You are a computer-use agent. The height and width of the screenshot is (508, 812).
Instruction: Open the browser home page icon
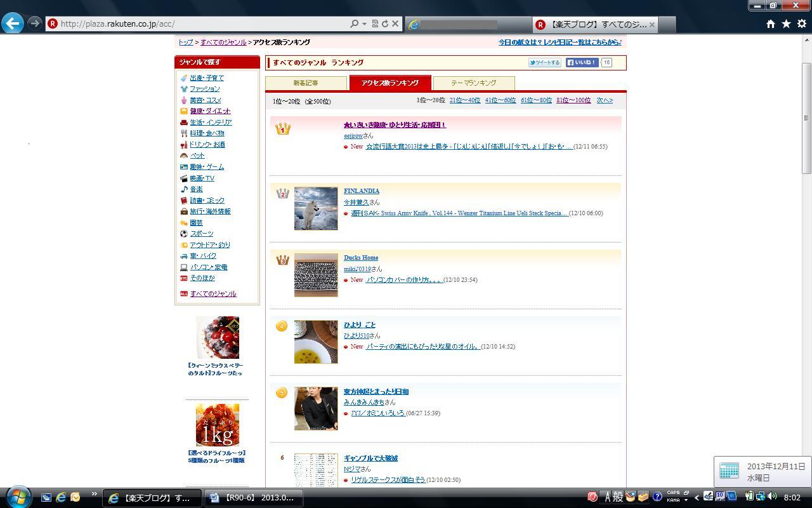click(x=770, y=23)
